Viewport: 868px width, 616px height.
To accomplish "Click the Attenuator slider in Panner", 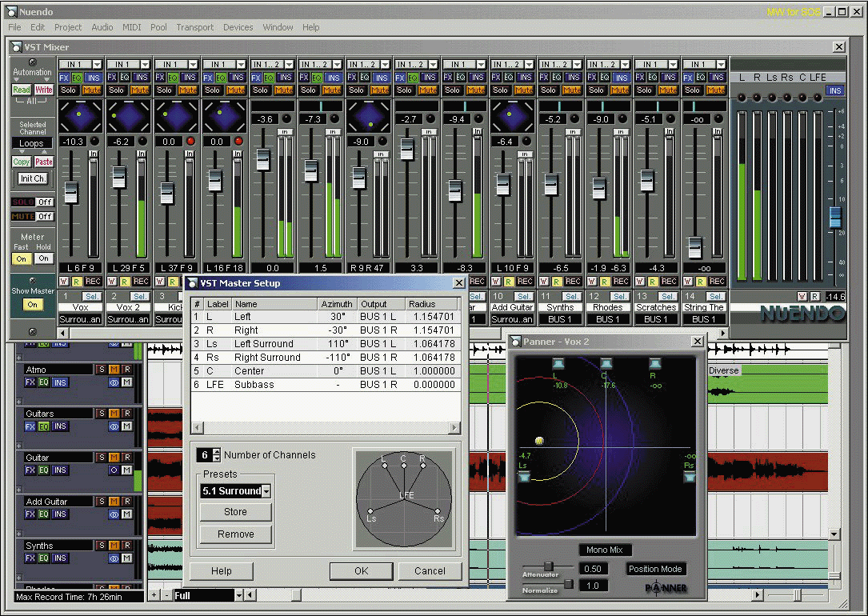I will (x=548, y=566).
